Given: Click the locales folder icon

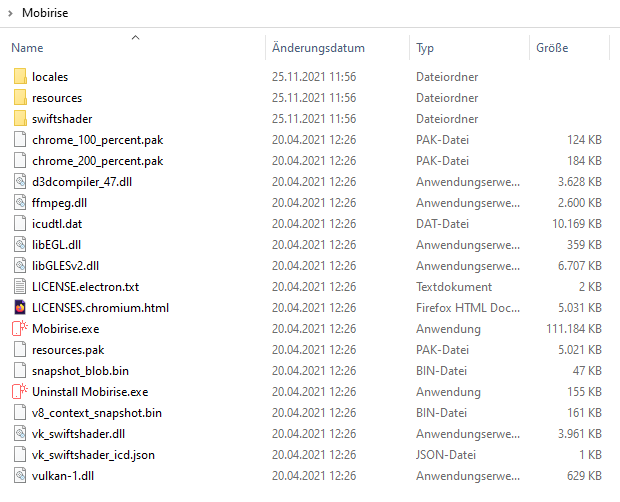Looking at the screenshot, I should pyautogui.click(x=20, y=77).
